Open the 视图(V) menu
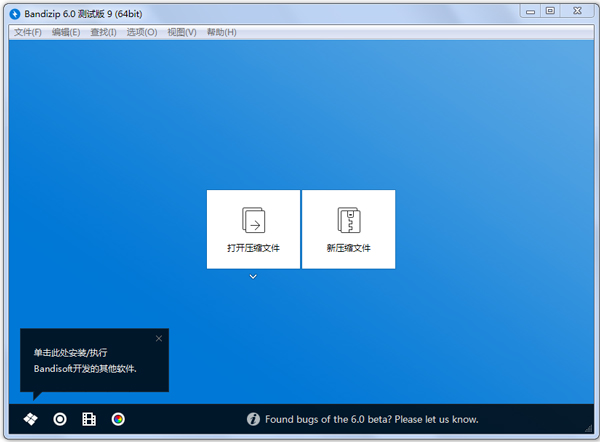This screenshot has width=600, height=442. (x=182, y=32)
